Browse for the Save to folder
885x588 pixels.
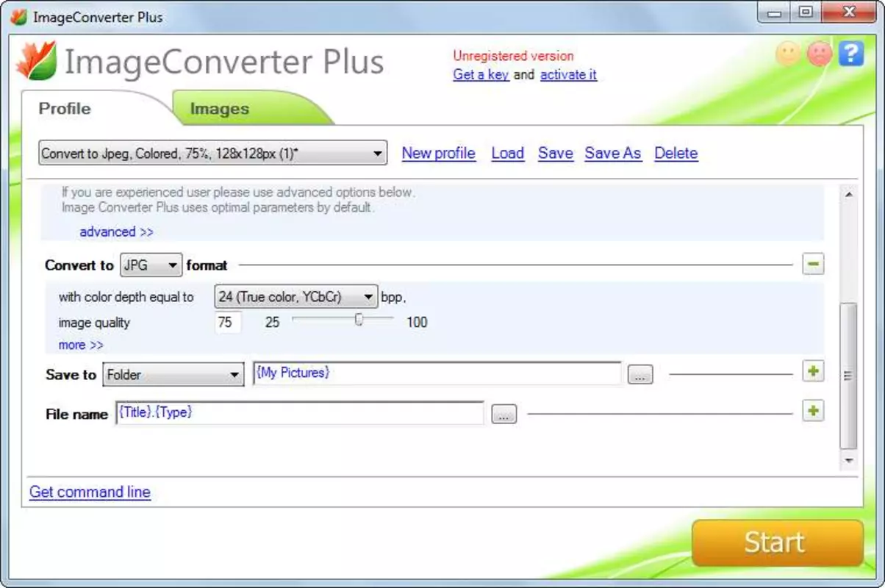pos(639,375)
